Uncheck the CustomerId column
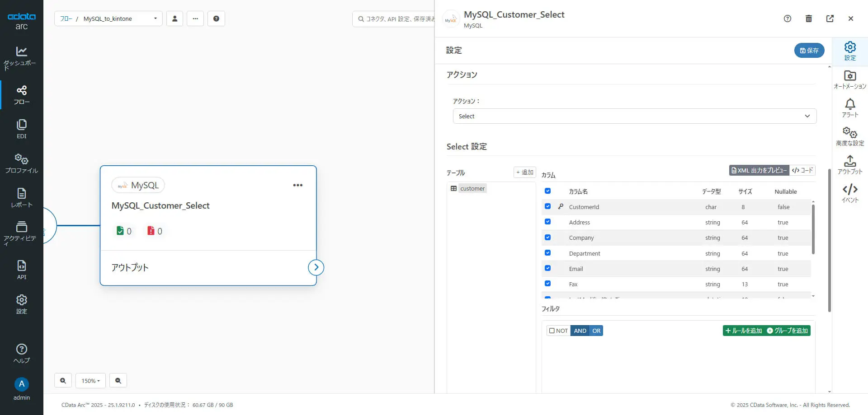This screenshot has height=415, width=868. (x=547, y=206)
